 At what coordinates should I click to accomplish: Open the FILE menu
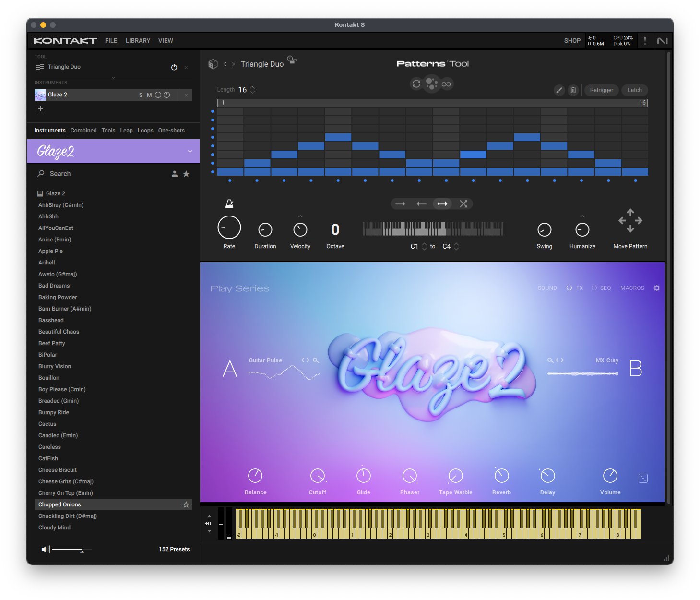[x=111, y=41]
